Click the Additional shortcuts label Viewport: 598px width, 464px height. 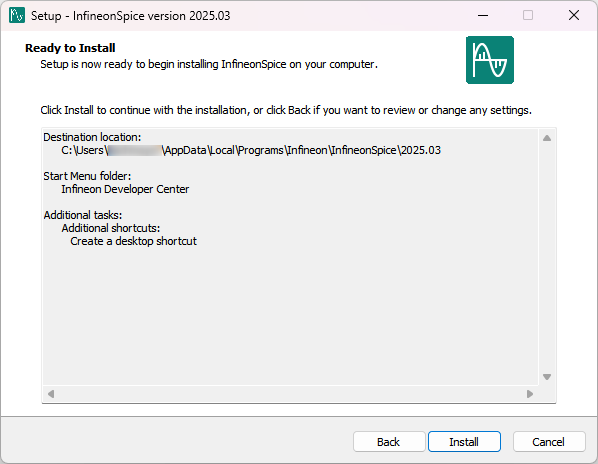coord(111,228)
